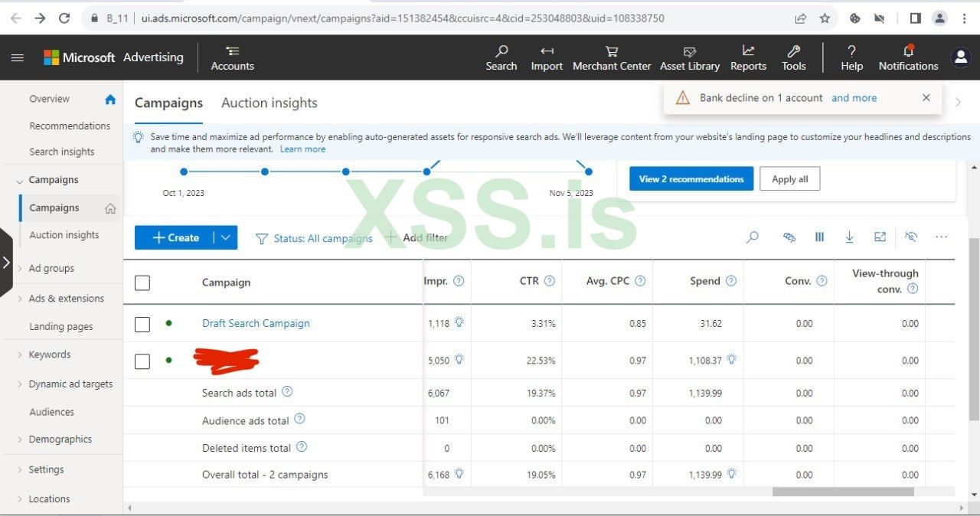Dismiss the Bank decline alert
The image size is (980, 516).
point(926,98)
